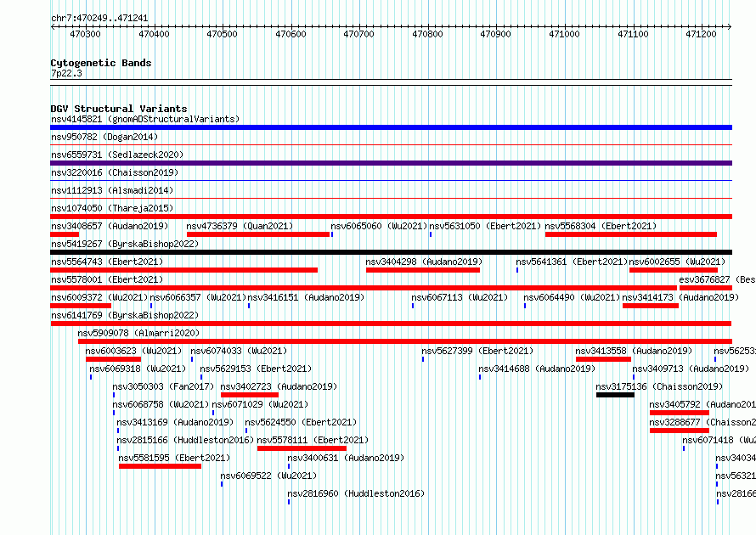Select the red bar under nsv3404298
Screen dimensions: 756x535
coord(423,270)
